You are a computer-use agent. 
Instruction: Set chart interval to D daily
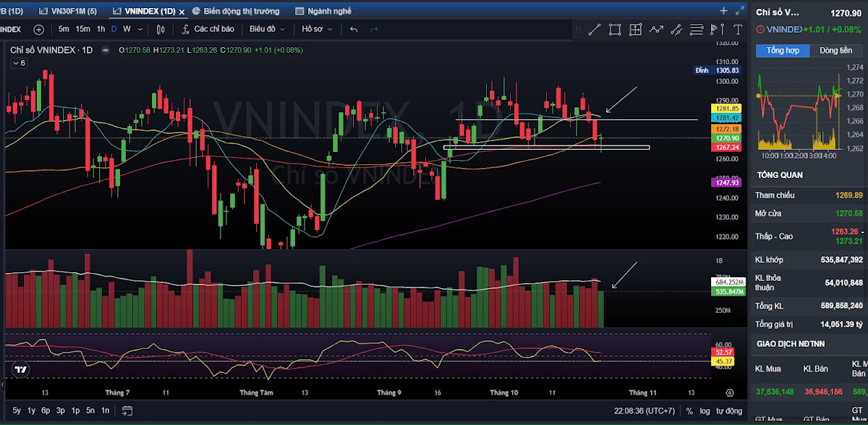114,29
